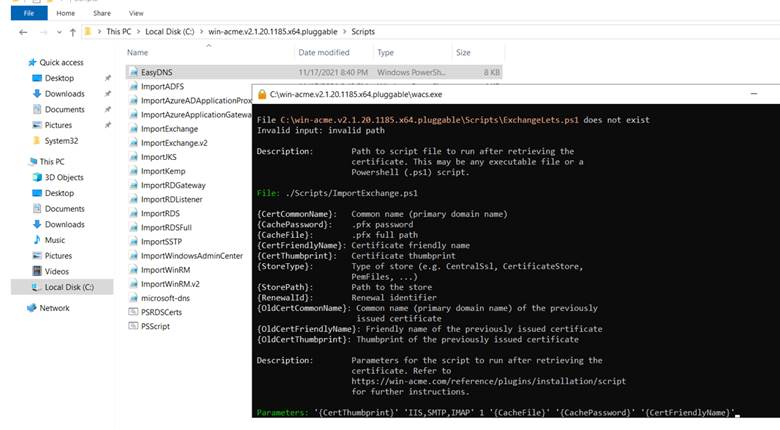Open recent locations dropdown arrow

pos(59,32)
